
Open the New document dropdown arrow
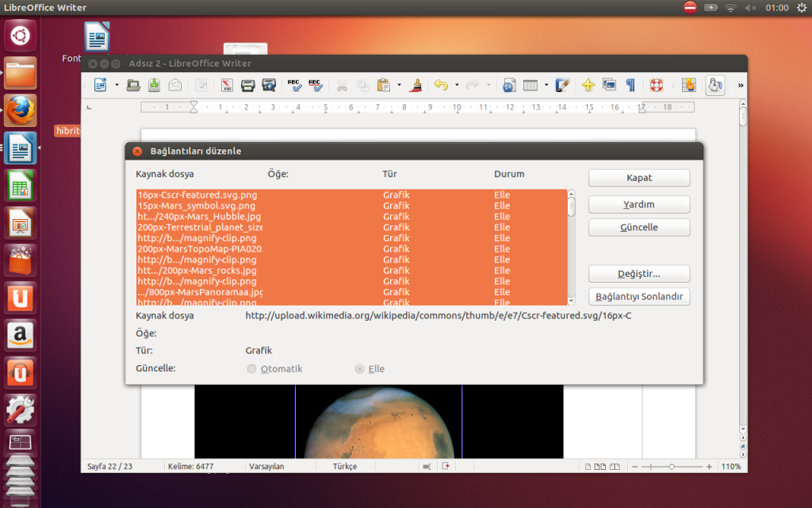click(x=117, y=85)
